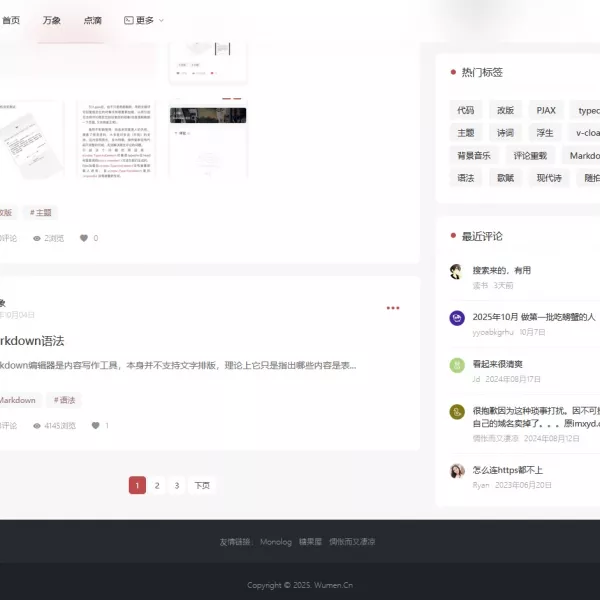600x600 pixels.
Task: Click the 下页 next page button
Action: (x=202, y=485)
